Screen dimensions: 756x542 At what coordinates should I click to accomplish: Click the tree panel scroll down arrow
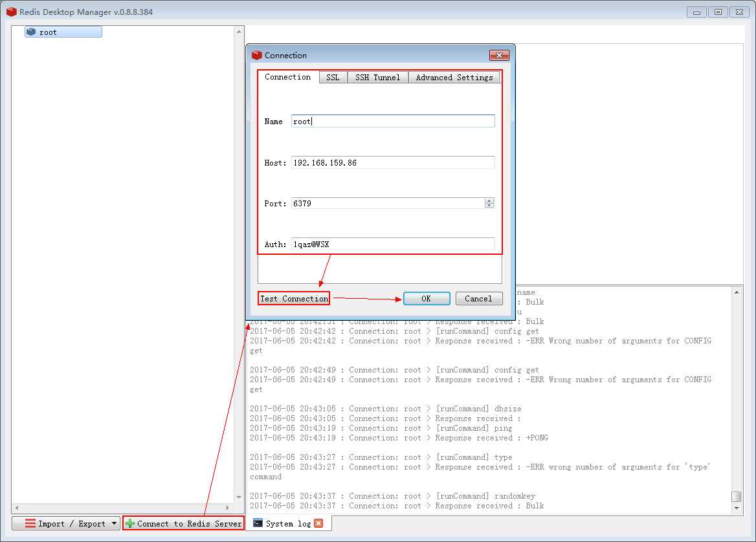click(239, 497)
